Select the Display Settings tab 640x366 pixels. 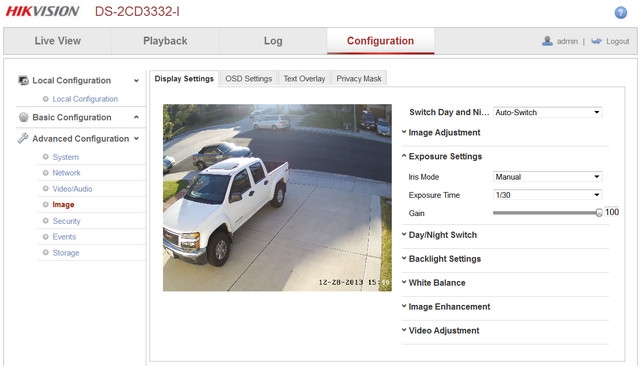click(184, 78)
